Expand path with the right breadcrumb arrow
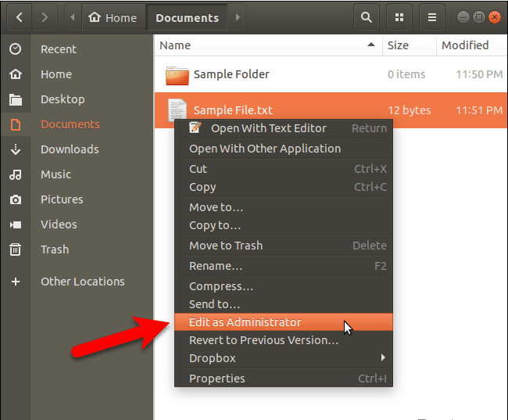Viewport: 508px width, 420px height. [x=238, y=16]
